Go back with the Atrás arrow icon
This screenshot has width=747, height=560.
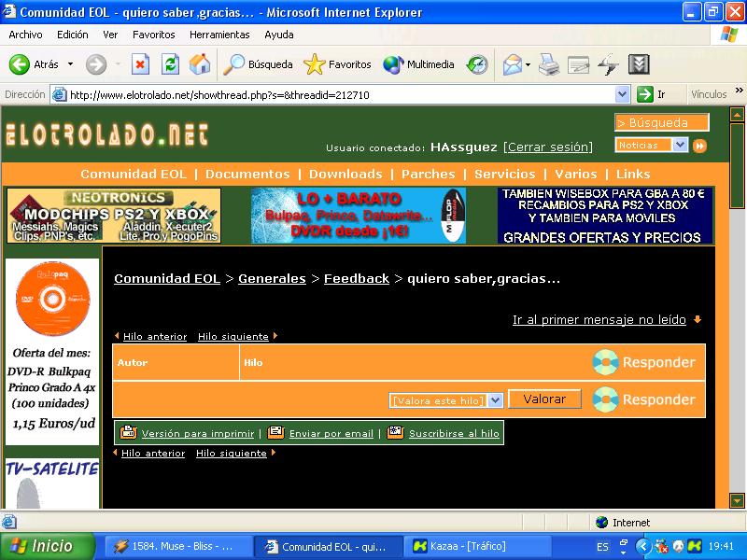click(19, 64)
